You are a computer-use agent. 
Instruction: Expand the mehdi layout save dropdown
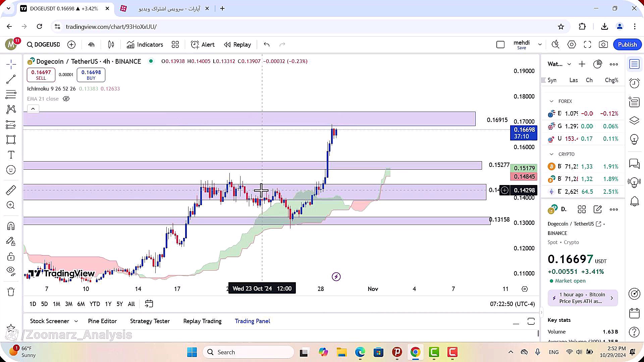point(540,45)
